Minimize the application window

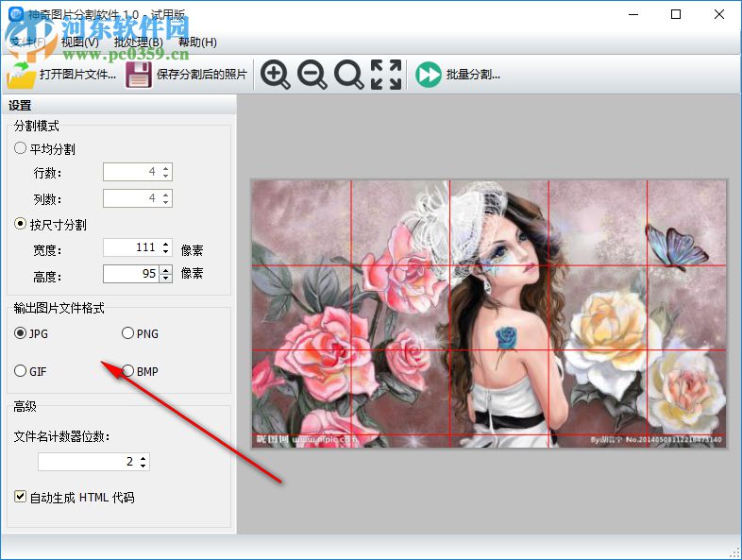click(633, 14)
